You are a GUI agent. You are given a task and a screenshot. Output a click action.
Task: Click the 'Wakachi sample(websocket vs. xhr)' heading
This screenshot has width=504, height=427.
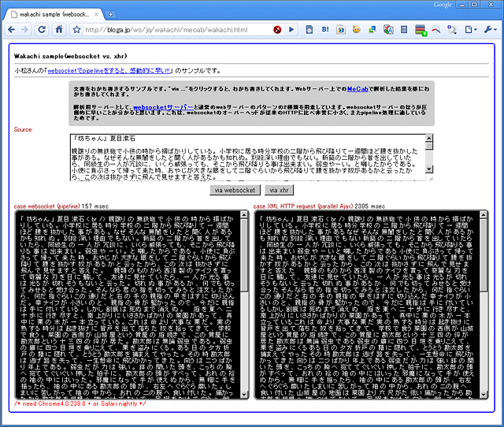71,56
